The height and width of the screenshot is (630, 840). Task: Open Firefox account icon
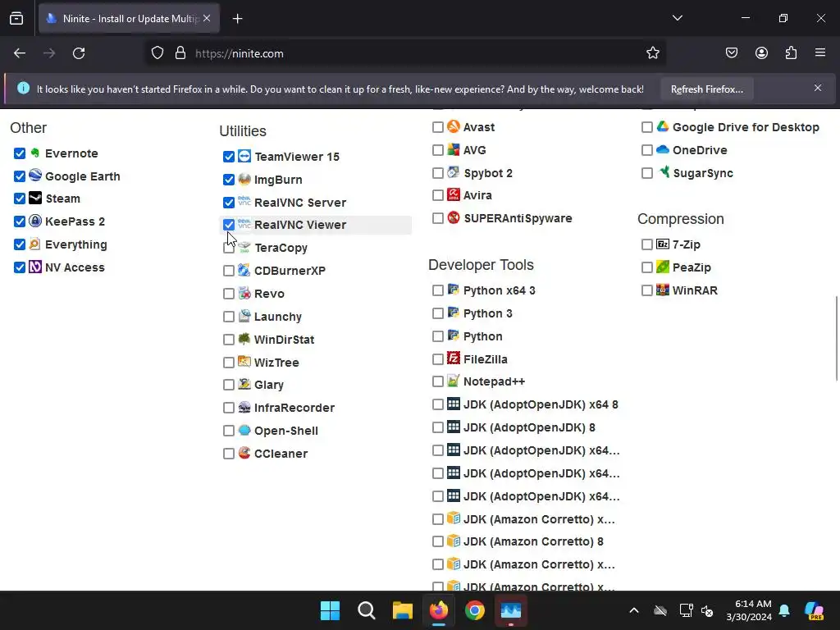coord(761,53)
